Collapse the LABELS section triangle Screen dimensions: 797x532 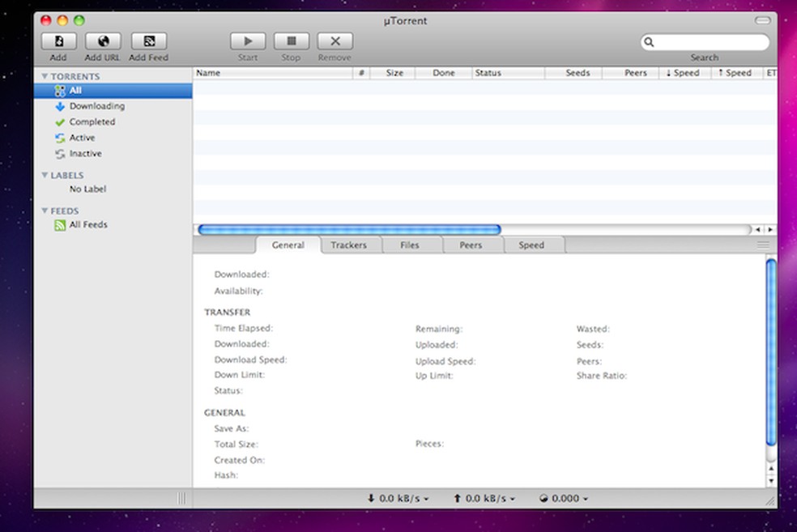point(45,175)
